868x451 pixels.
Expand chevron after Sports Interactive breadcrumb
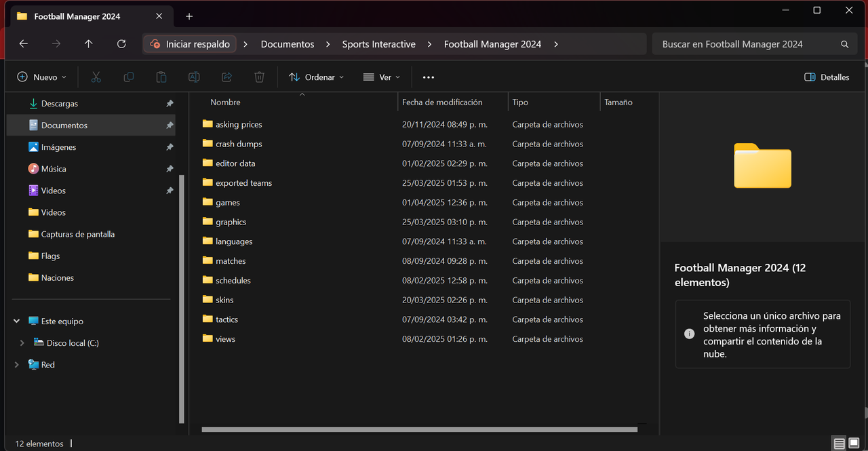(x=430, y=44)
